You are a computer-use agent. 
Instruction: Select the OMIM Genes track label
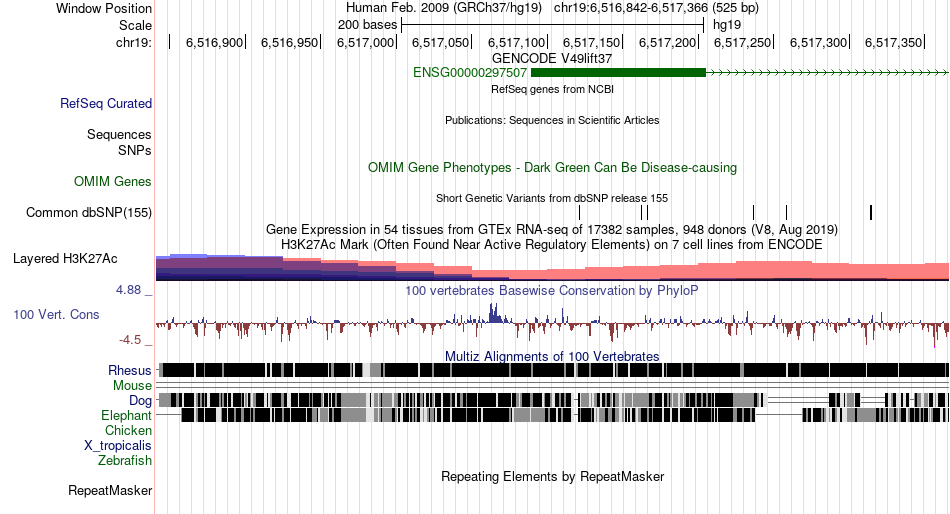[113, 181]
